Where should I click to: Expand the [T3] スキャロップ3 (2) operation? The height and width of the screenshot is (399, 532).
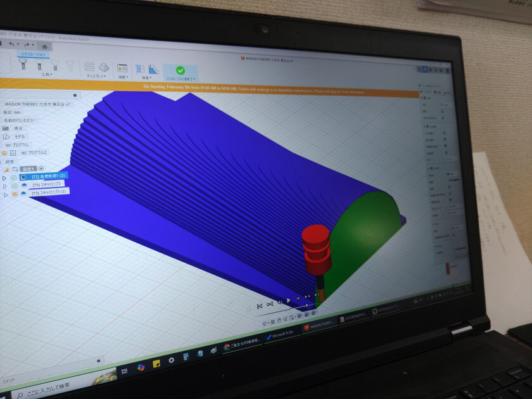[5, 195]
